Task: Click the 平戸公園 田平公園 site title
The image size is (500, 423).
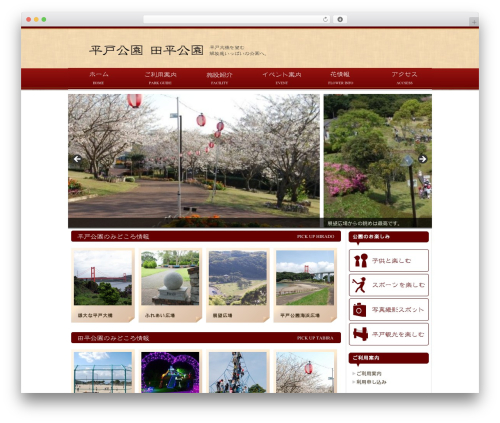Action: point(146,50)
